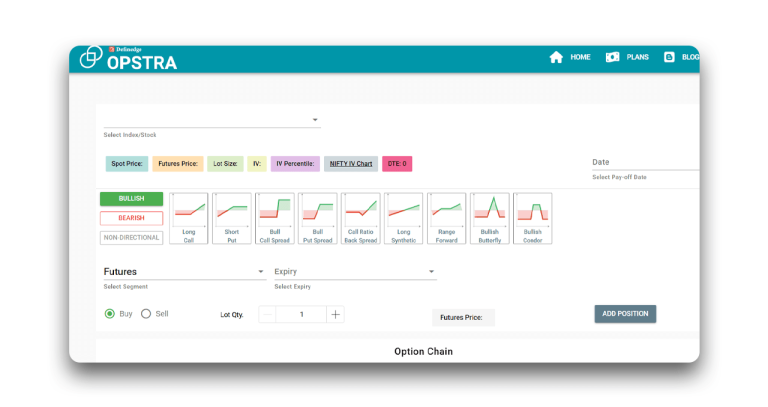Click the Futures Price orange chip
This screenshot has width=768, height=407.
[178, 164]
